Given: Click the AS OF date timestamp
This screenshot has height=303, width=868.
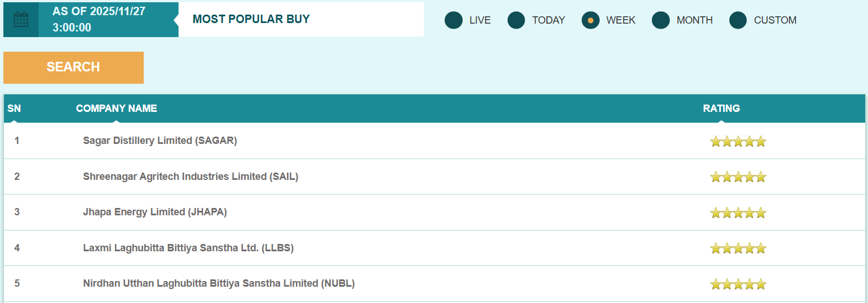Looking at the screenshot, I should (x=99, y=19).
